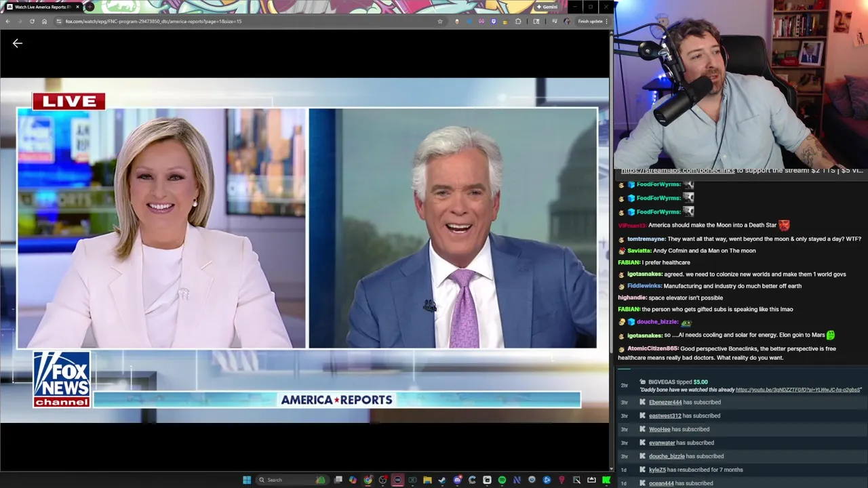Click the America Reports banner in the video
868x488 pixels.
337,400
